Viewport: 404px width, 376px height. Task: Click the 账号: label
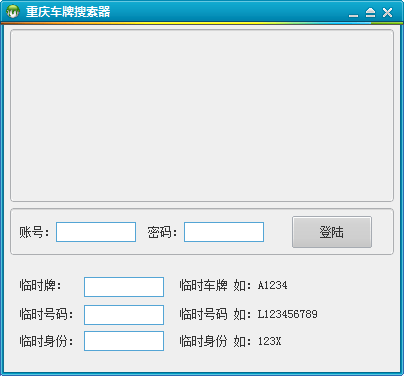(34, 232)
